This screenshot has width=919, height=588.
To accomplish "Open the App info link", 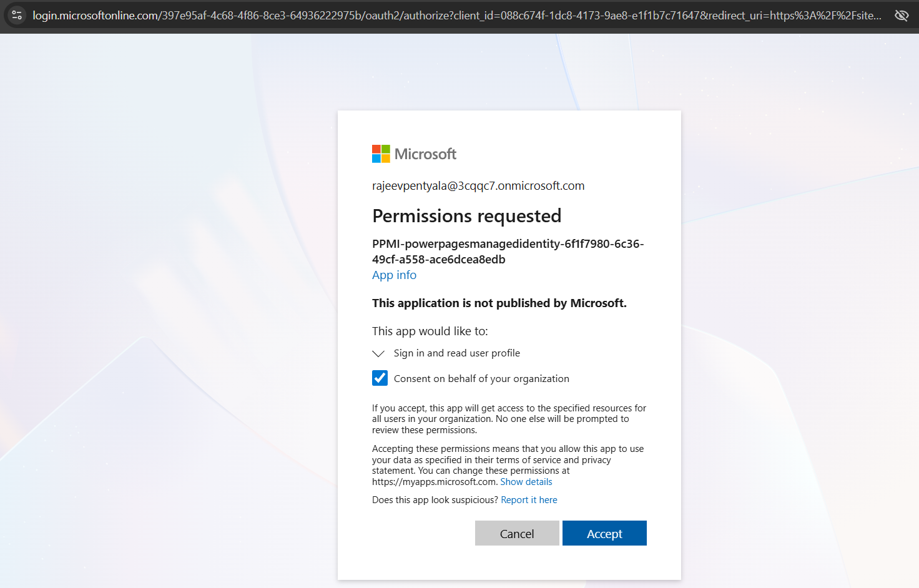I will 394,275.
